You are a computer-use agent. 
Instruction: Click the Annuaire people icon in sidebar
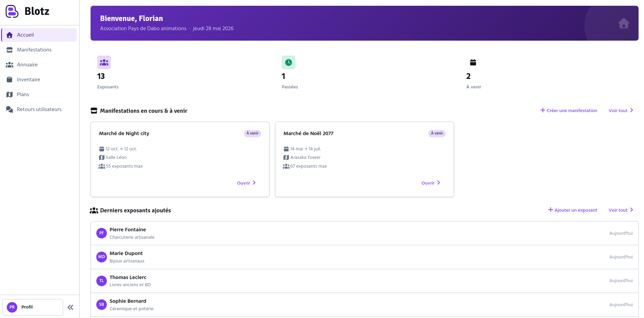click(9, 65)
